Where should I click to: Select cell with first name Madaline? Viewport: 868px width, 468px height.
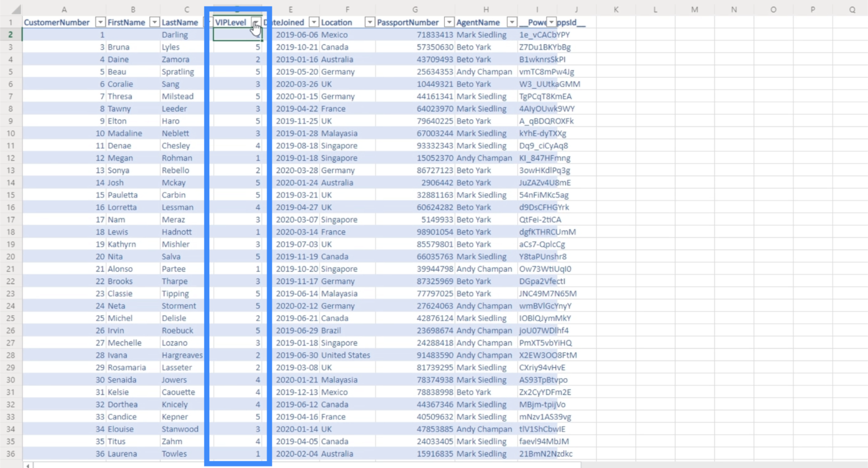(133, 133)
